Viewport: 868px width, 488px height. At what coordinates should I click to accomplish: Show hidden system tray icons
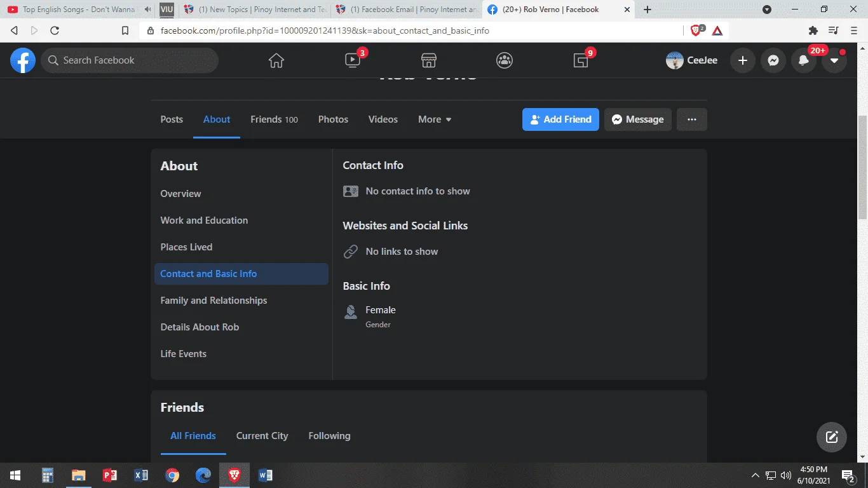point(756,475)
